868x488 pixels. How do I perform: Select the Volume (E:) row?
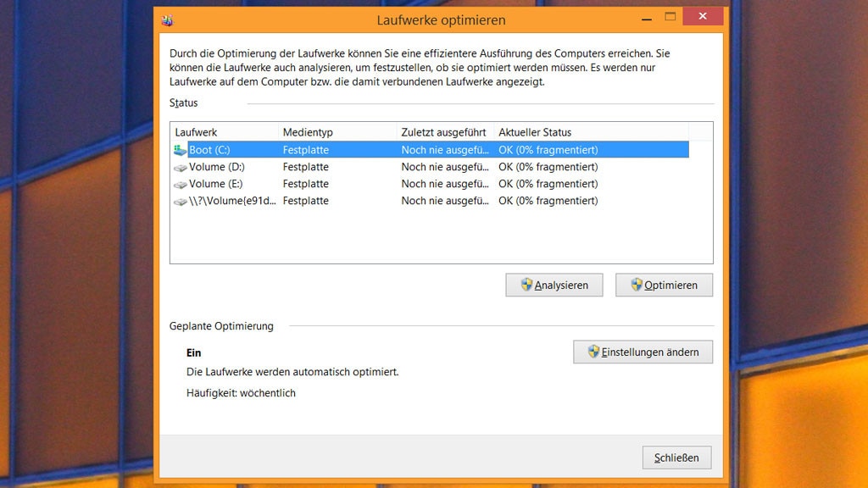pyautogui.click(x=339, y=184)
